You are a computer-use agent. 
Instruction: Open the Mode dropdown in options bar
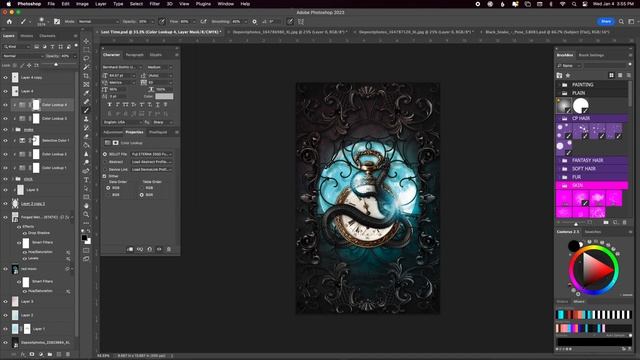(x=98, y=21)
